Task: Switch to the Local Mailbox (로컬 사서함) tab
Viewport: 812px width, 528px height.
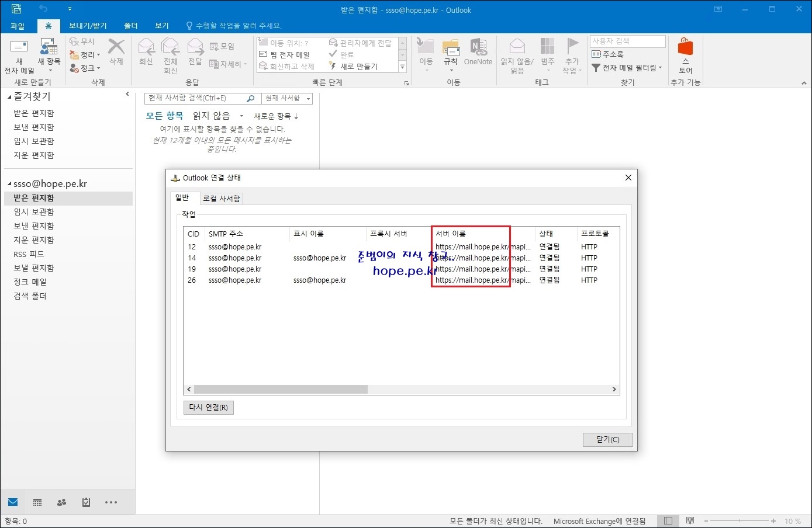Action: (222, 199)
